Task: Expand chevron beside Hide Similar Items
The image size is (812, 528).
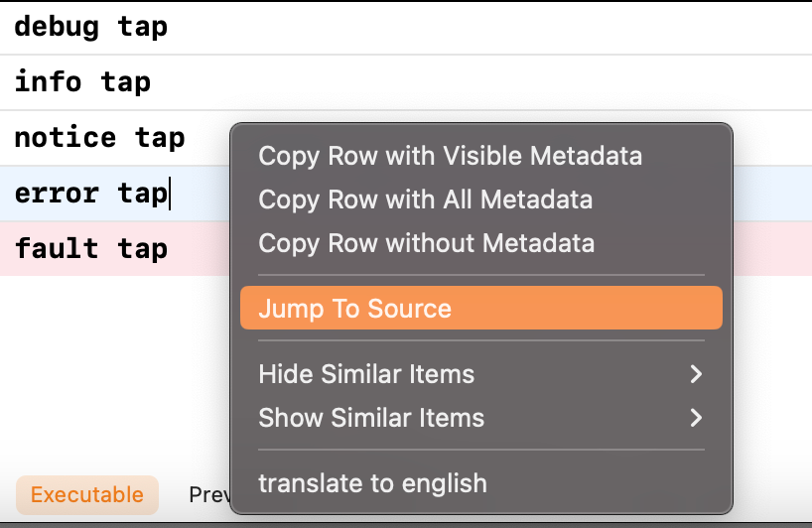Action: click(x=696, y=374)
